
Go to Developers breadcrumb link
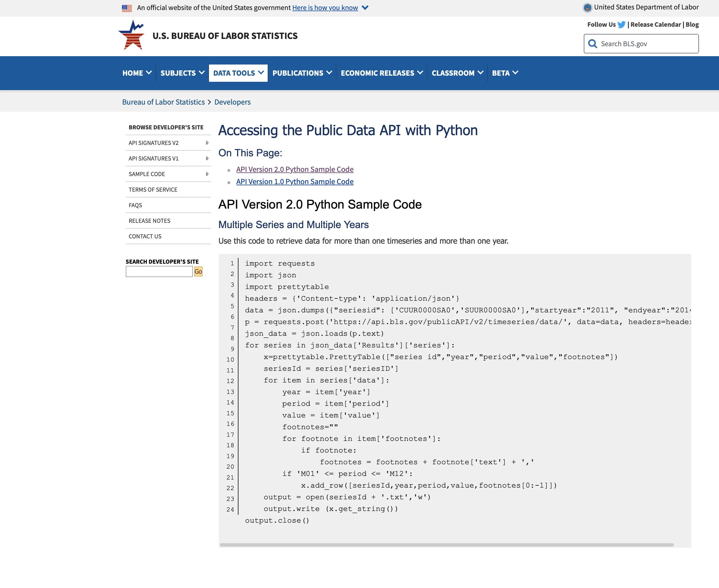232,102
